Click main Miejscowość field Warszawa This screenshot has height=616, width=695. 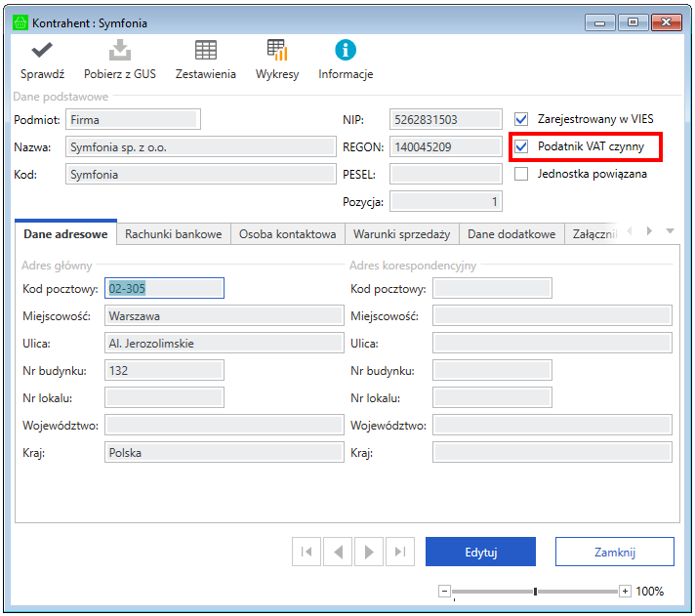pos(225,315)
